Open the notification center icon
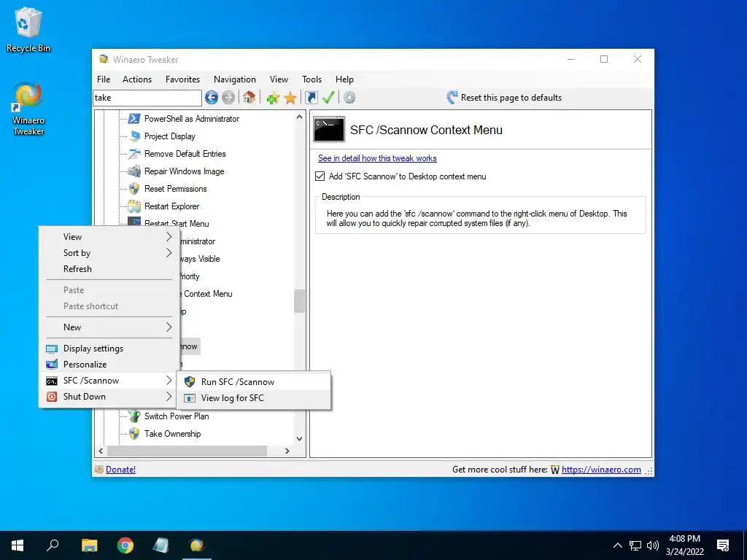The image size is (747, 560). (x=723, y=545)
